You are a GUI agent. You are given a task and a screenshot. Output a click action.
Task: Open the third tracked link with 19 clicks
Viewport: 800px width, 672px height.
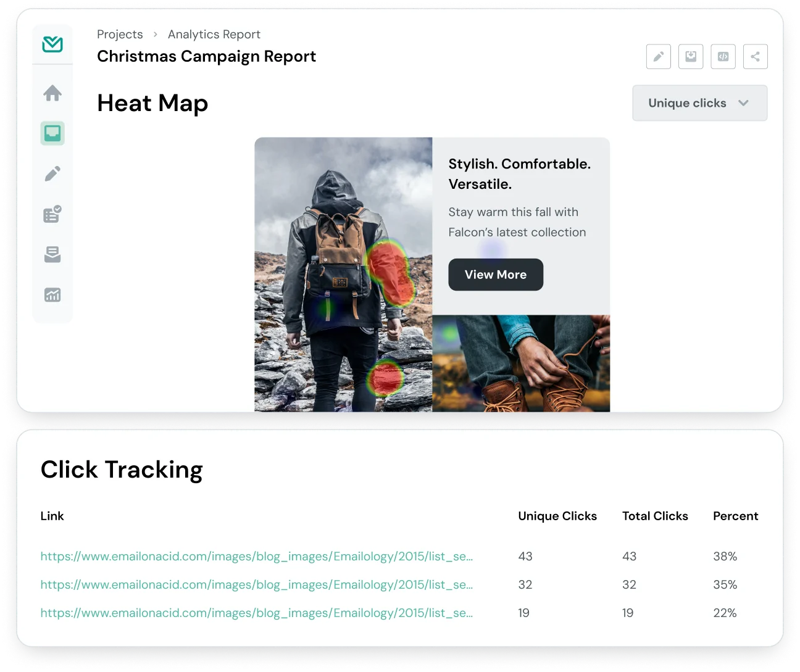pyautogui.click(x=256, y=613)
